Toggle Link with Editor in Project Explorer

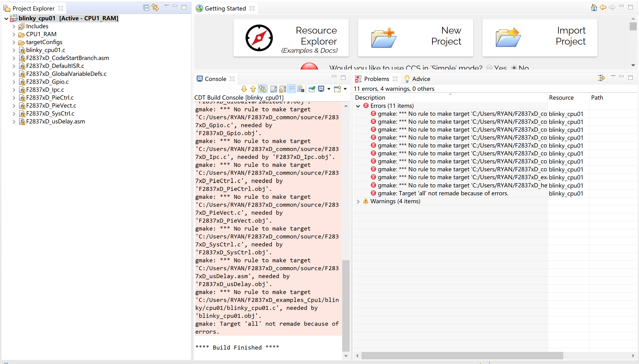(x=155, y=7)
